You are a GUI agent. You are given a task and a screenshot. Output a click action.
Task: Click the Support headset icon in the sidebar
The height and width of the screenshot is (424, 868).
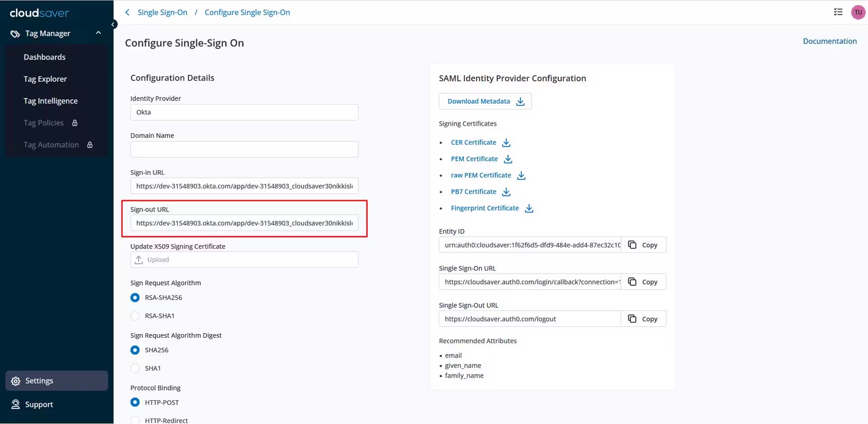(15, 404)
